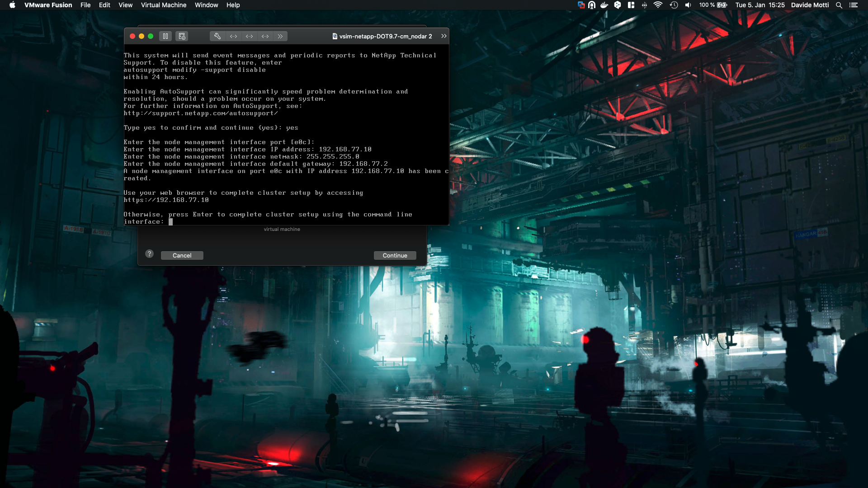Pause the virtual machine with the suspend icon
The width and height of the screenshot is (868, 488).
(165, 36)
